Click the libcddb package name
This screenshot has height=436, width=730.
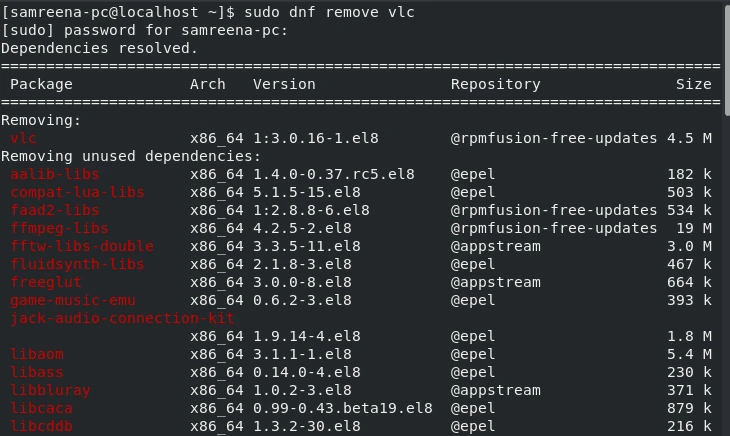point(41,426)
